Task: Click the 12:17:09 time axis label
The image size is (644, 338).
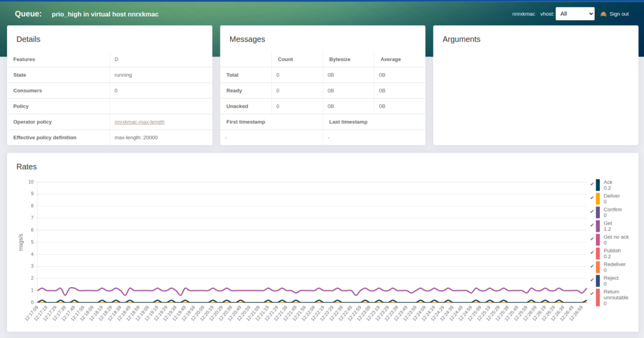Action: tap(31, 313)
